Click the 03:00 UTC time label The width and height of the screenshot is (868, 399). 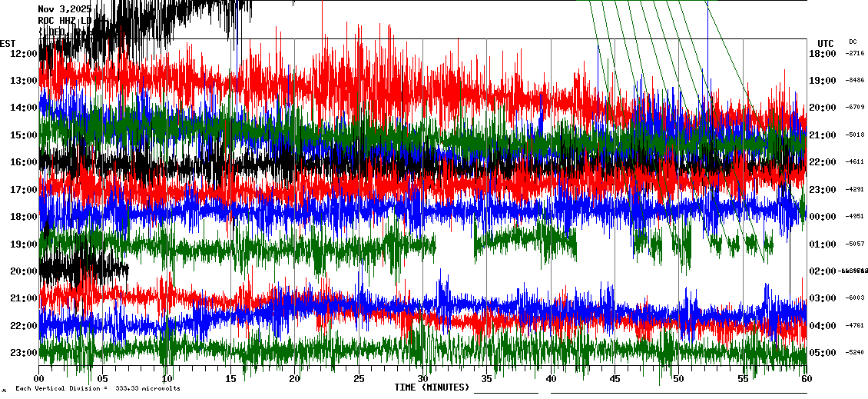[x=822, y=298]
